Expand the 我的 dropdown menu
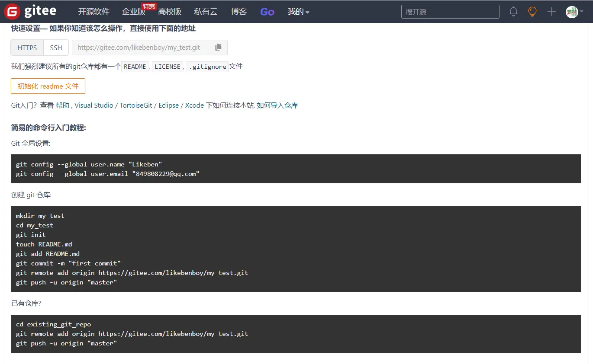Viewport: 593px width, 364px height. 298,12
